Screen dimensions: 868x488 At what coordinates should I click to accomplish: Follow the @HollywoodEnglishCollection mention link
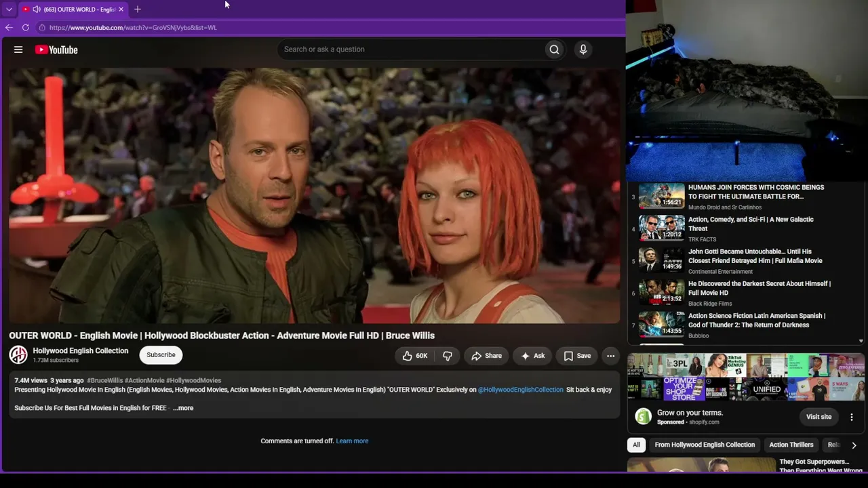click(520, 390)
